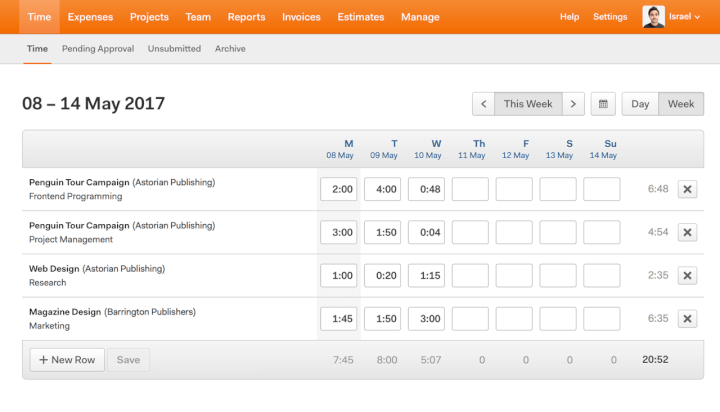Remove the Project Management row
Image resolution: width=720 pixels, height=412 pixels.
point(687,232)
